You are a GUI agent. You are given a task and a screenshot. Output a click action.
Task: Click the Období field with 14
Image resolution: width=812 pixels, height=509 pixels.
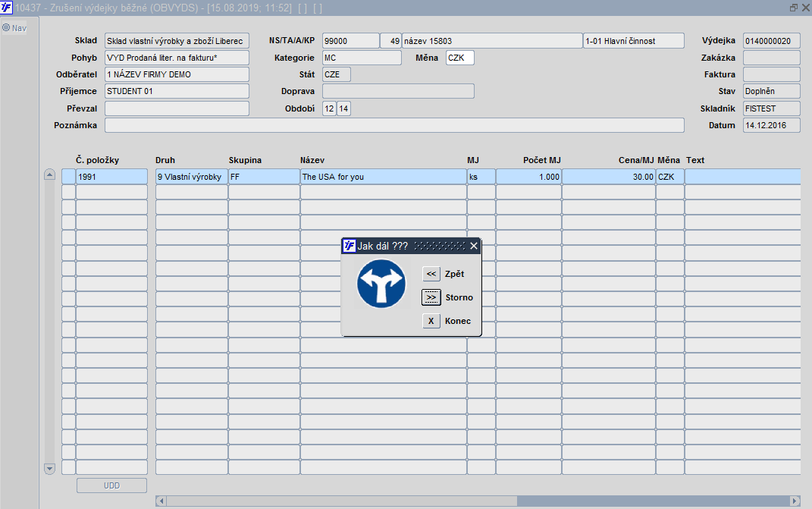(343, 108)
